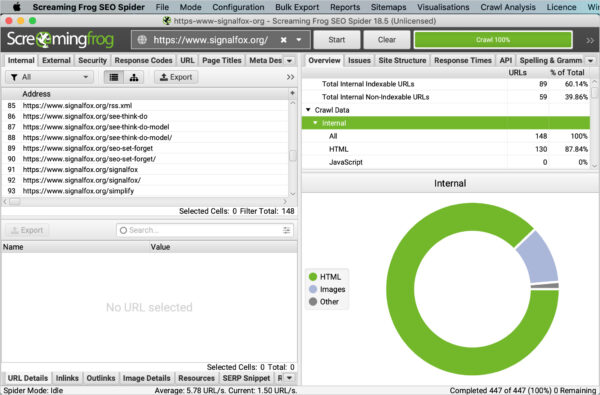Image resolution: width=600 pixels, height=395 pixels.
Task: Switch to list view icon
Action: pyautogui.click(x=114, y=77)
